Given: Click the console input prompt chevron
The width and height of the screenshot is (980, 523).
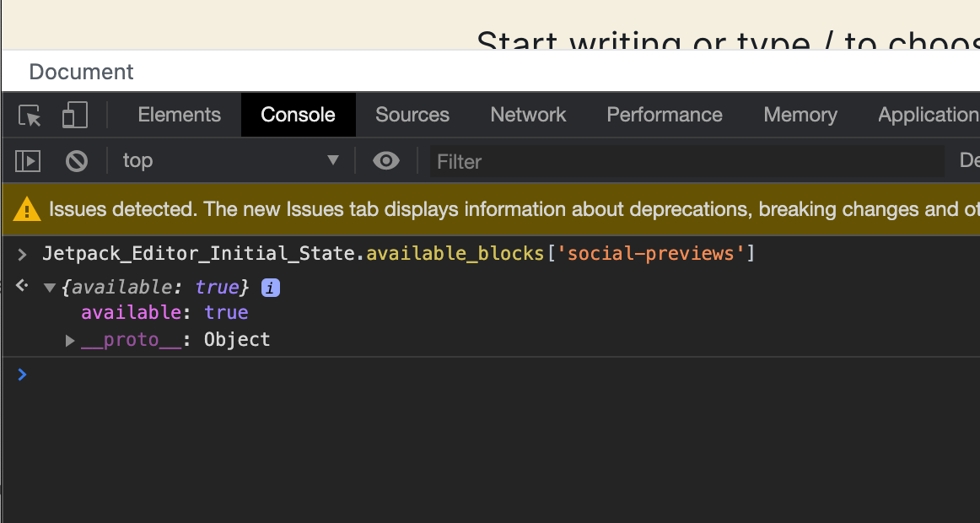Looking at the screenshot, I should (23, 375).
